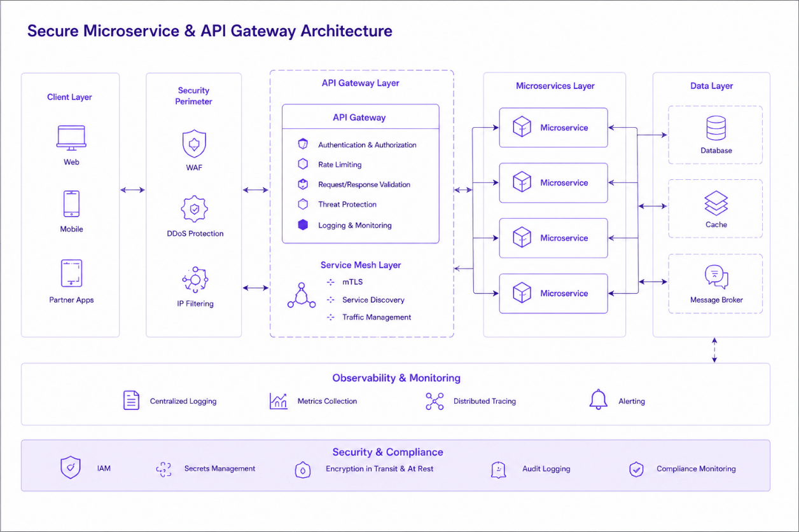Viewport: 799px width, 532px height.
Task: Select the WAF shield icon
Action: [x=194, y=144]
